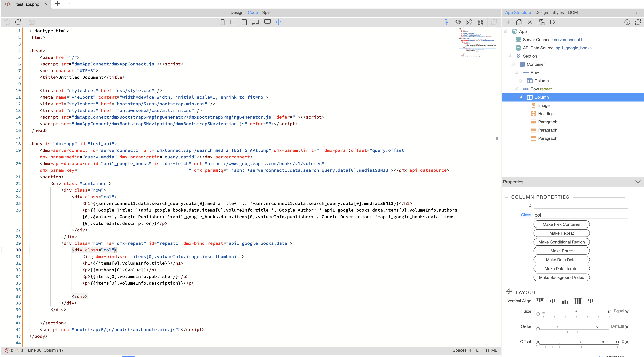Open the App Structure panel tab
This screenshot has height=357, width=644.
[518, 12]
